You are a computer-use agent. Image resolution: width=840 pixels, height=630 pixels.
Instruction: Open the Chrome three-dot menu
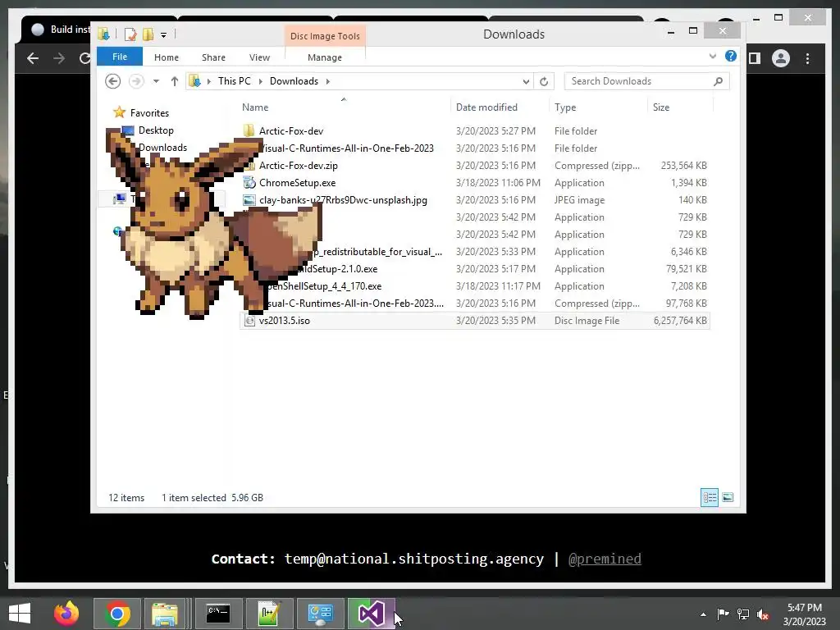[x=807, y=58]
